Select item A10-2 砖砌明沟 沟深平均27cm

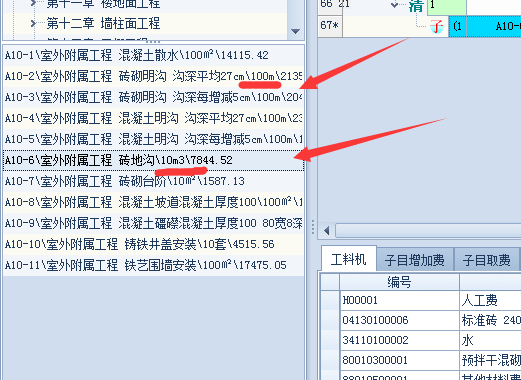coord(153,76)
